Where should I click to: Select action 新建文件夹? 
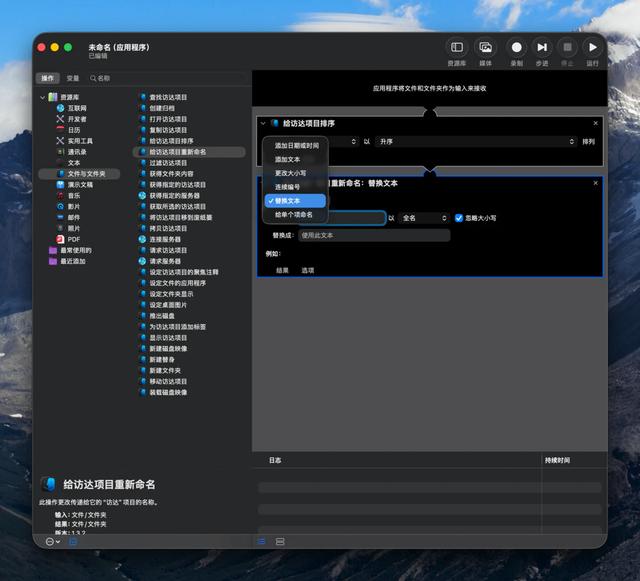165,370
